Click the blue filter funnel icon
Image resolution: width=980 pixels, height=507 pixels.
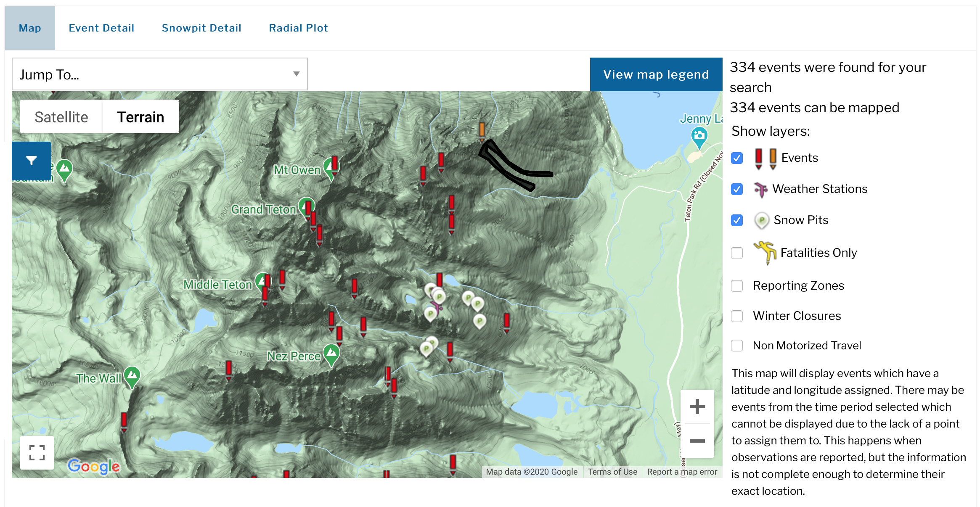coord(32,161)
